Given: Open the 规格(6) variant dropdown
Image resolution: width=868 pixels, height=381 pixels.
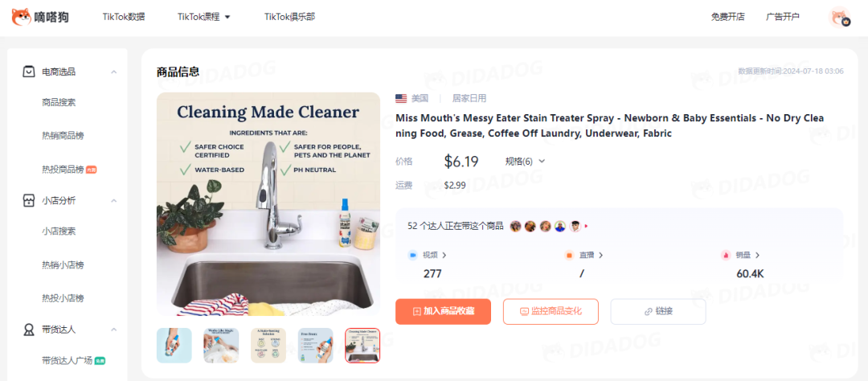Looking at the screenshot, I should coord(526,161).
